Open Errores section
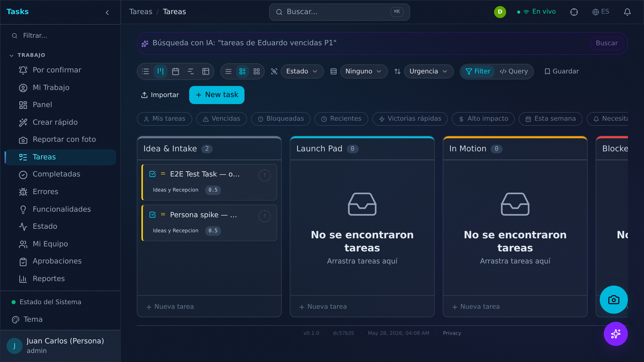This screenshot has width=644, height=362. (60, 192)
